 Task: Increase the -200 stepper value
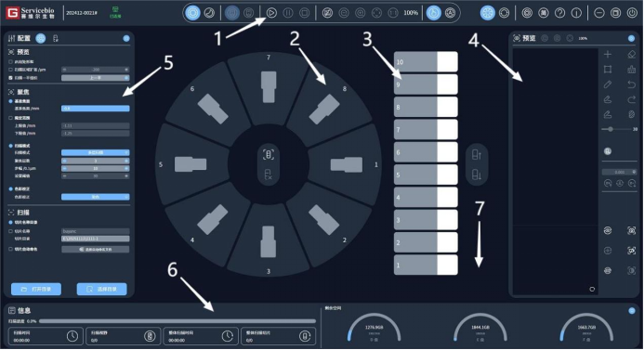tap(126, 70)
